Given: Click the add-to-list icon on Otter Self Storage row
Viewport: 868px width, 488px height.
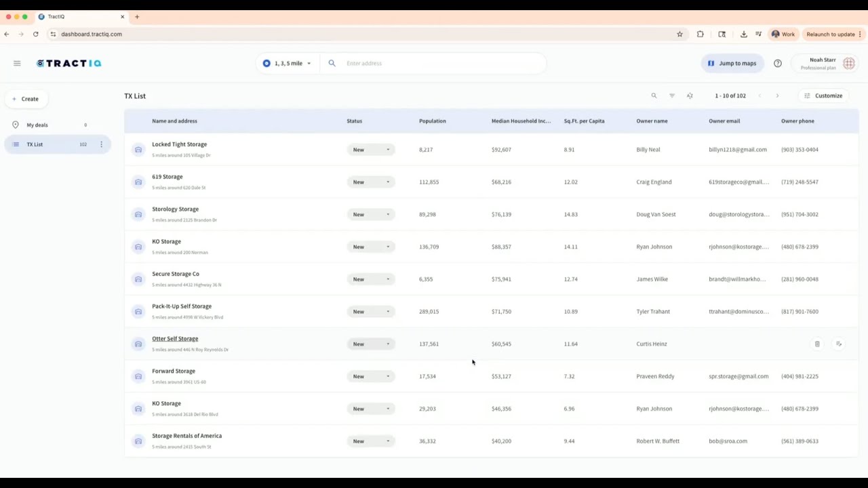Looking at the screenshot, I should [839, 344].
